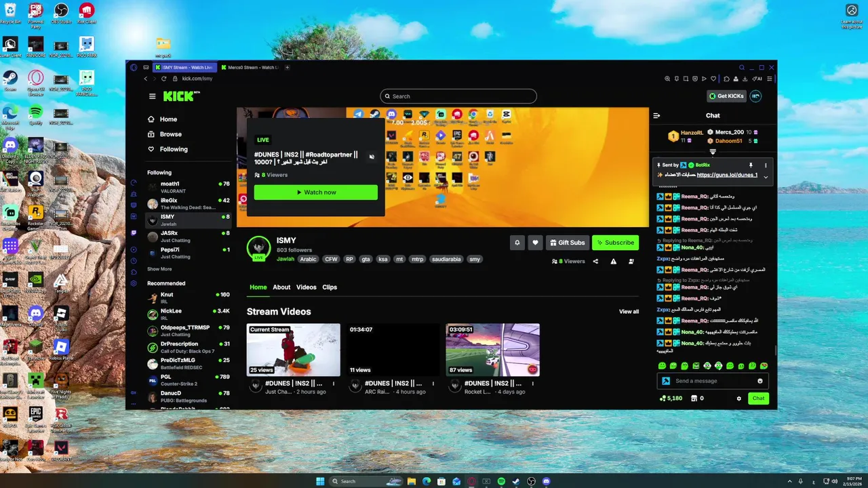Open chat settings gear
Viewport: 868px width, 488px height.
pyautogui.click(x=738, y=399)
